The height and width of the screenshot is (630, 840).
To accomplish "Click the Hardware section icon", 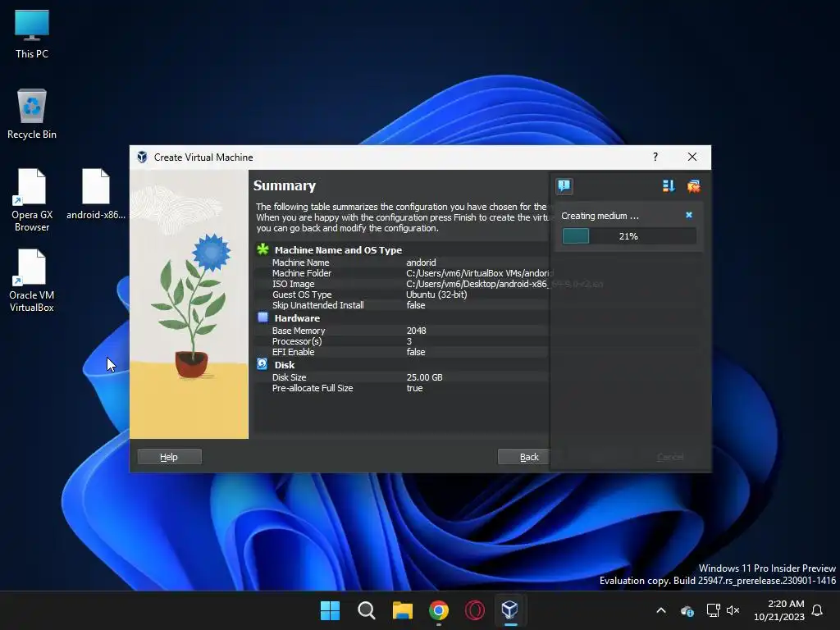I will 262,317.
